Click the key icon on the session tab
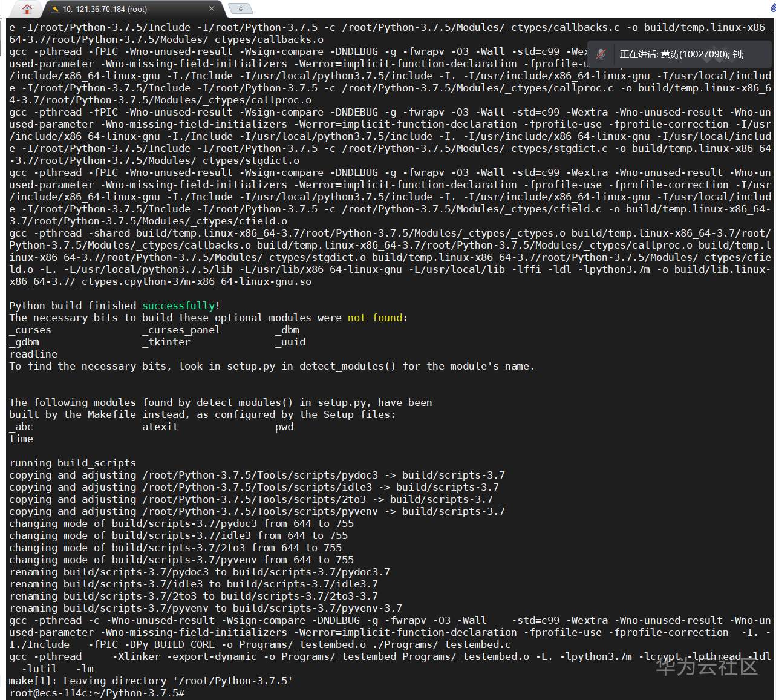 coord(55,9)
